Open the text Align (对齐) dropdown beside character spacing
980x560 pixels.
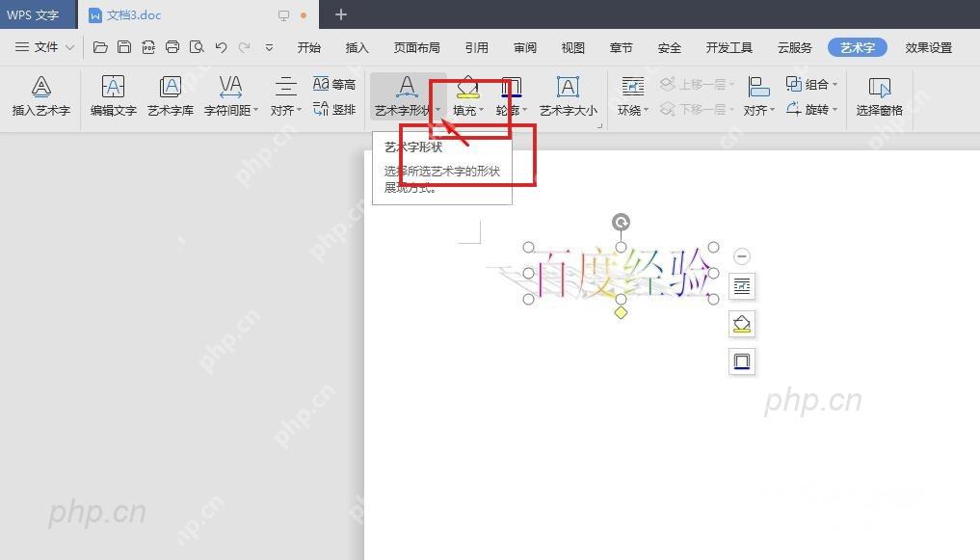[x=285, y=95]
